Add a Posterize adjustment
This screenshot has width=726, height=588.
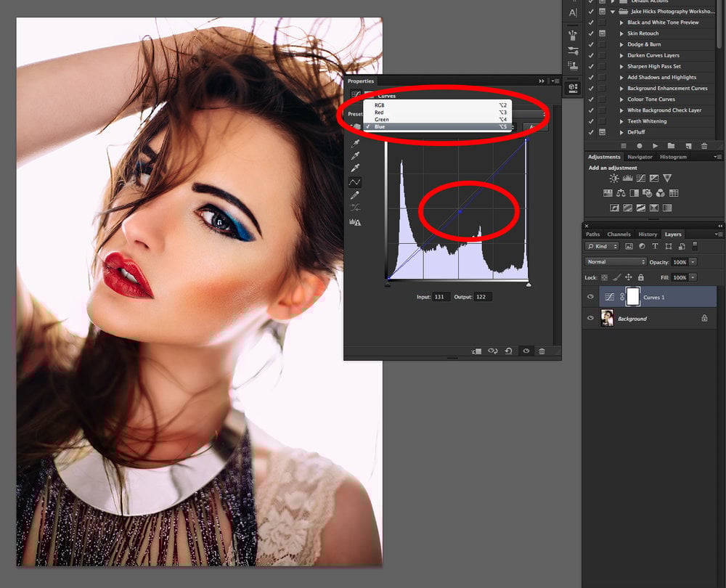click(x=627, y=208)
